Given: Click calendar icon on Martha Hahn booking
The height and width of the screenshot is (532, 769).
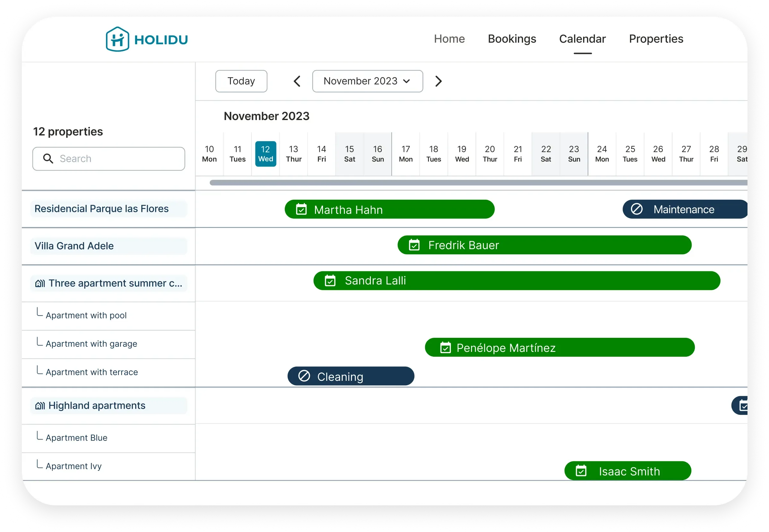Looking at the screenshot, I should pos(301,210).
